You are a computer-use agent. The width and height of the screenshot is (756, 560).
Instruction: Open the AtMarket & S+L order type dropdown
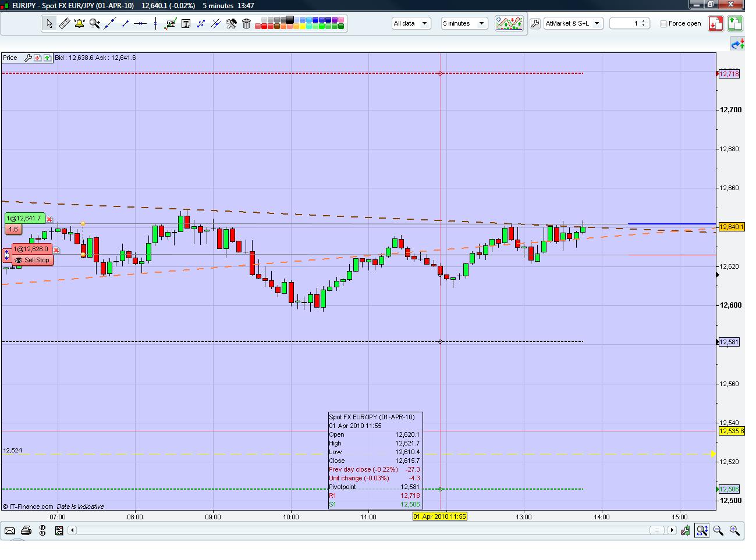pos(573,24)
